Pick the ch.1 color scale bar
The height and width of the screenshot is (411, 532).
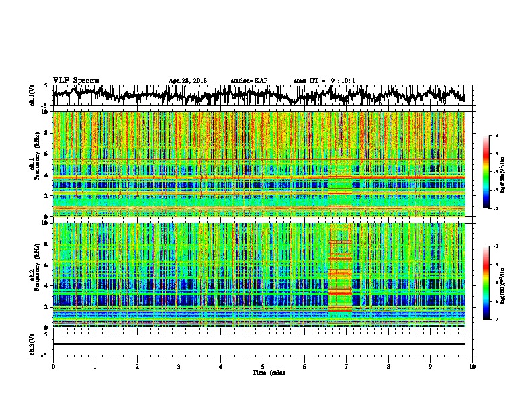click(x=486, y=172)
